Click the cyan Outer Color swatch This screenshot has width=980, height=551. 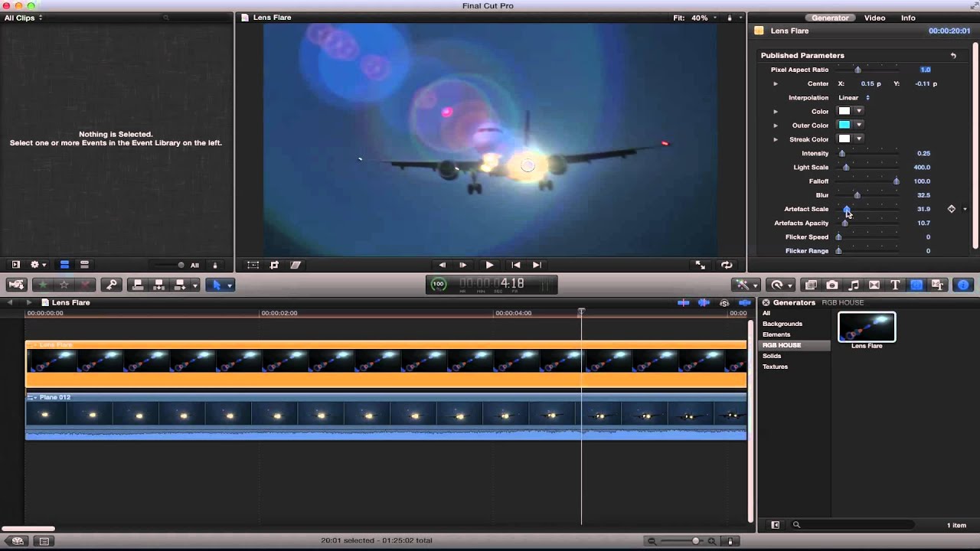(844, 125)
